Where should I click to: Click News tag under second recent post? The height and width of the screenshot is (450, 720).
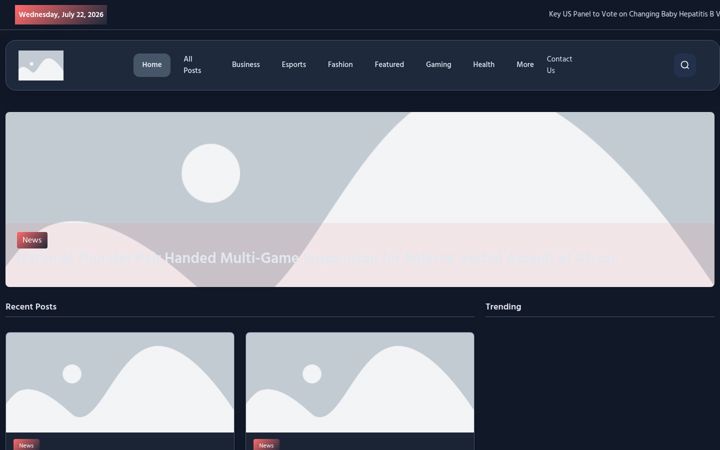coord(266,444)
